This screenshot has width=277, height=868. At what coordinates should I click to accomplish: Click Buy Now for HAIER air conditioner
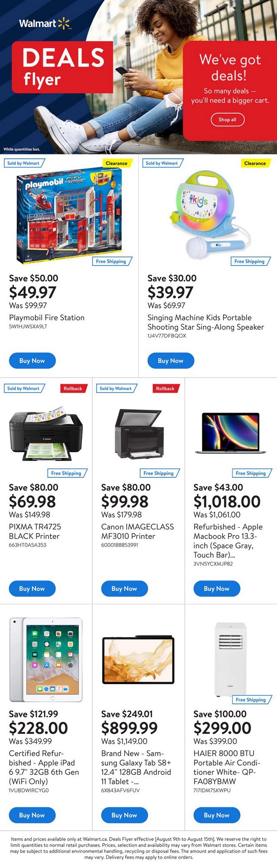pos(217,815)
